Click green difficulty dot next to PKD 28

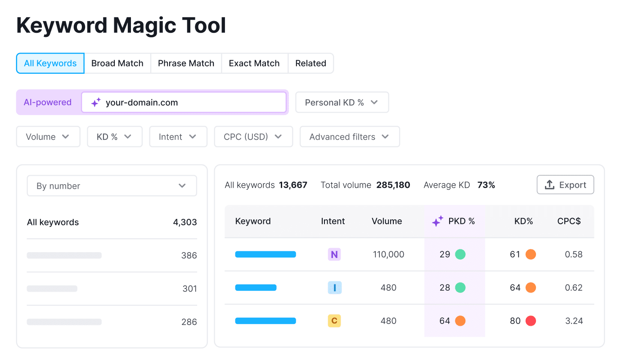tap(460, 288)
